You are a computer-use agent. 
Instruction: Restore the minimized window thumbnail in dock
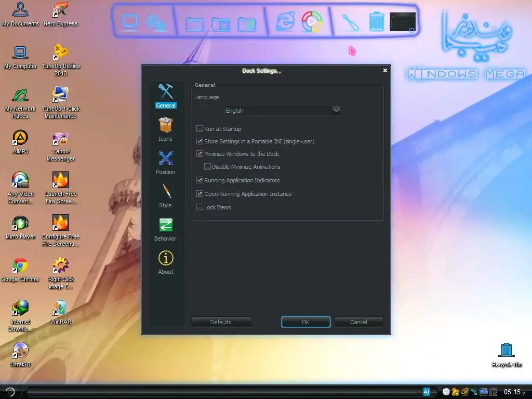tap(403, 22)
